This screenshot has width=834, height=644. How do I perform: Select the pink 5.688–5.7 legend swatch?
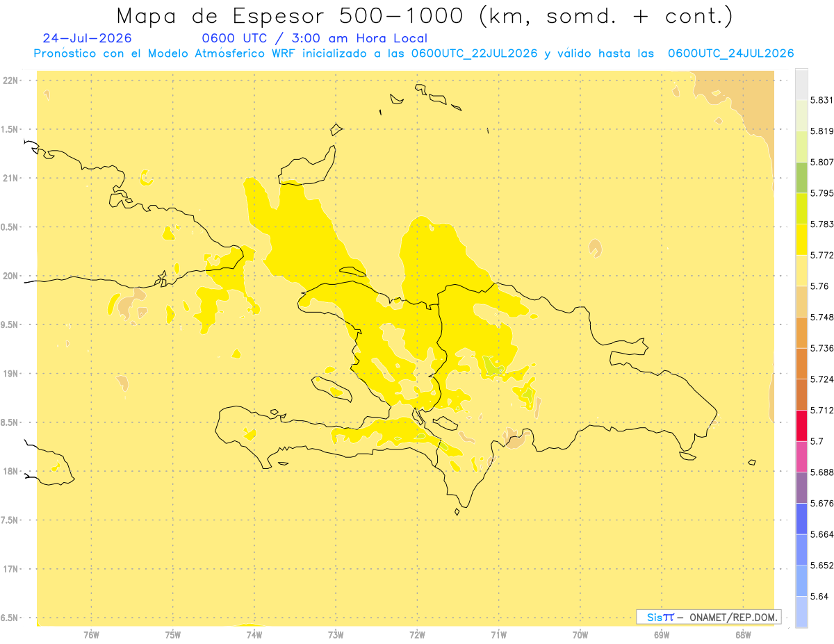pos(801,456)
